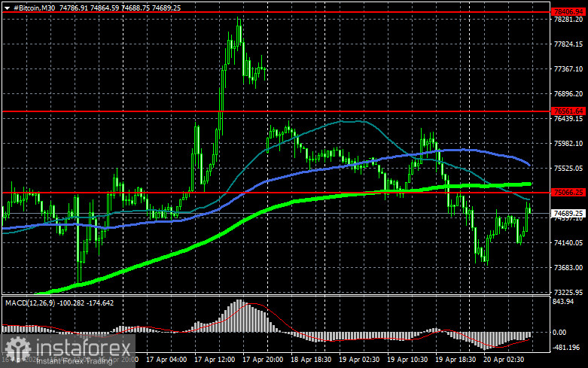Click the 75982.10 price axis label

pos(568,144)
